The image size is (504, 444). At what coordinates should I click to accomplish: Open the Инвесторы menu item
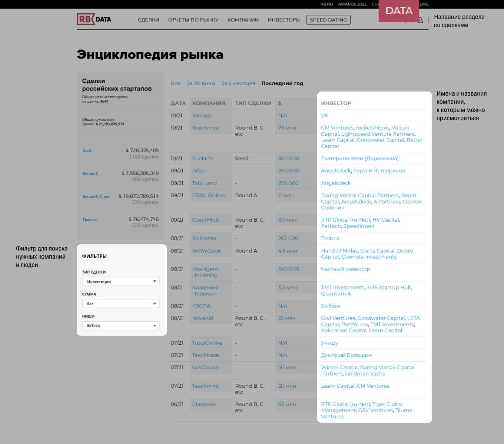(284, 20)
